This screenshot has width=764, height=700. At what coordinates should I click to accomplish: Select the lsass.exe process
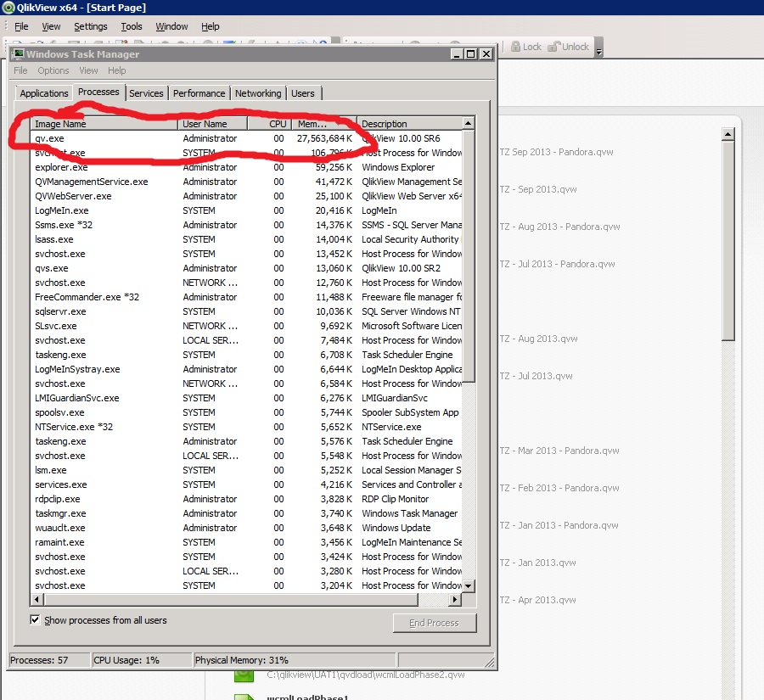tap(246, 239)
